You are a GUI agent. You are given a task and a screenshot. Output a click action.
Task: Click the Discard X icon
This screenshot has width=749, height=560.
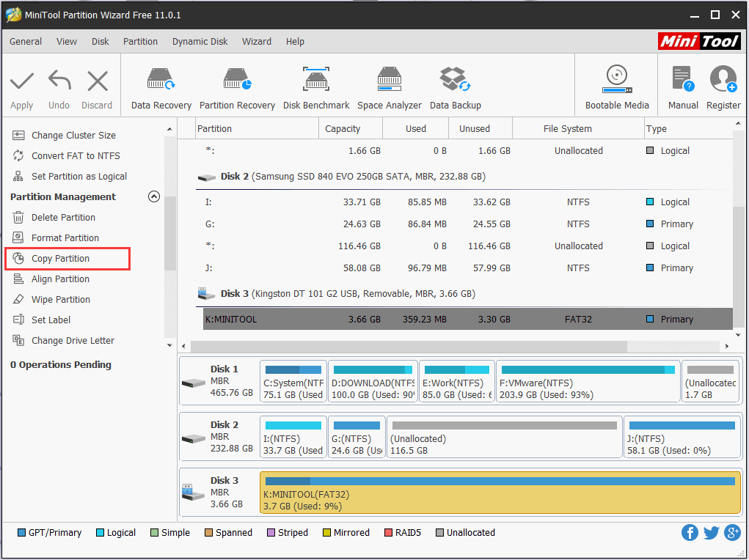click(x=98, y=81)
